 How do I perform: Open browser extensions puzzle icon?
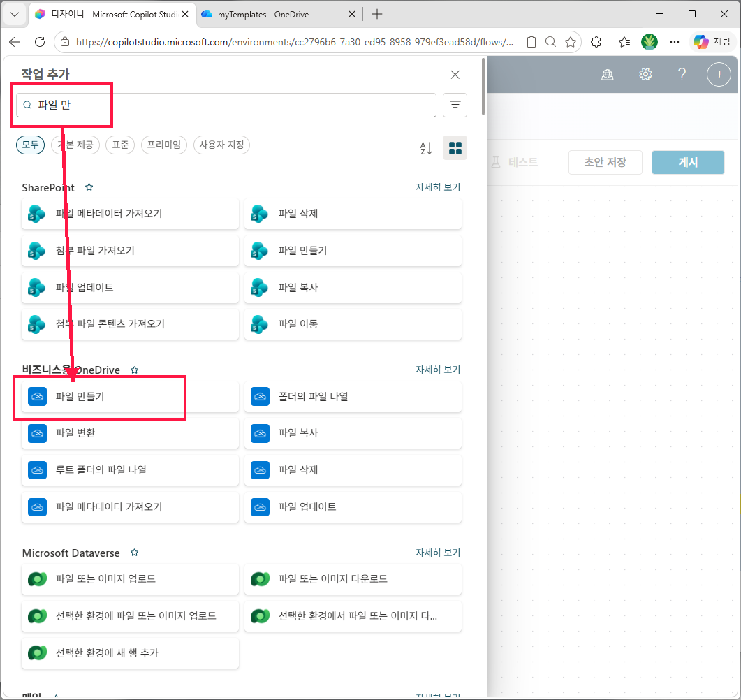coord(596,42)
